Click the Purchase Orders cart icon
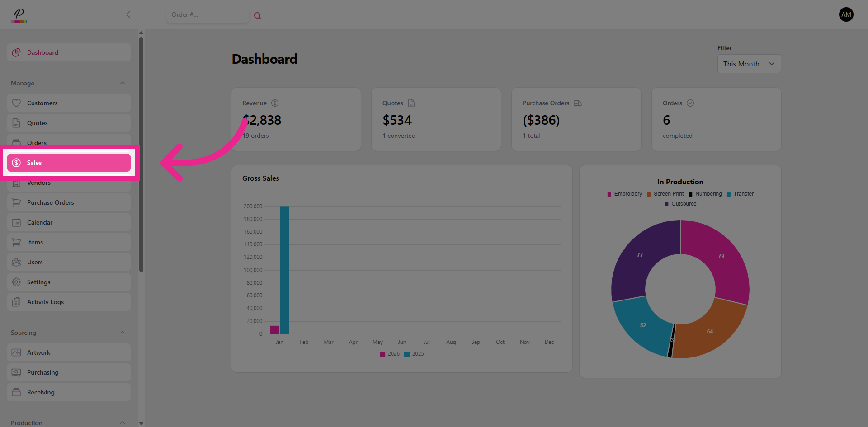Viewport: 868px width, 427px height. click(16, 202)
